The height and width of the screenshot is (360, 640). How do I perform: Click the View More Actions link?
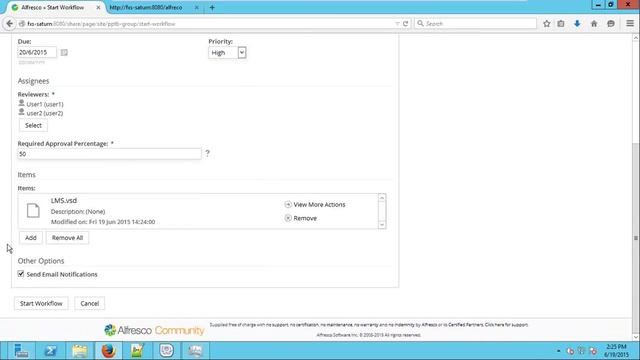click(x=319, y=204)
